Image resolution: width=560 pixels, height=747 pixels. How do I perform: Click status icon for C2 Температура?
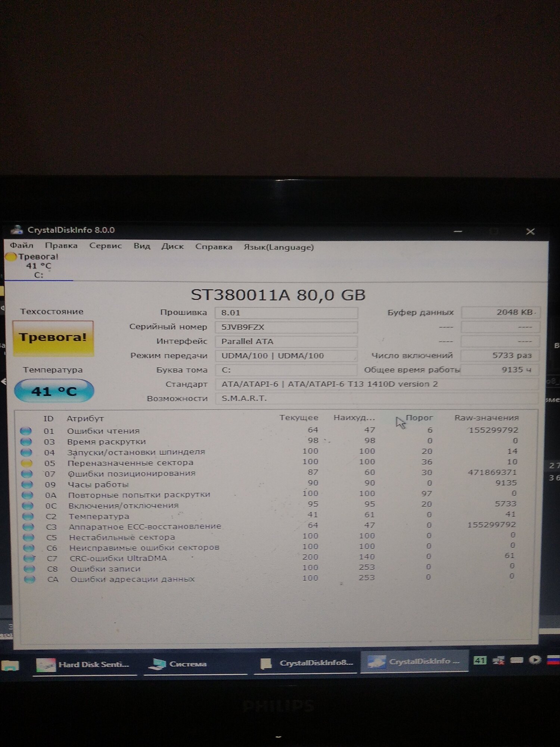click(28, 517)
